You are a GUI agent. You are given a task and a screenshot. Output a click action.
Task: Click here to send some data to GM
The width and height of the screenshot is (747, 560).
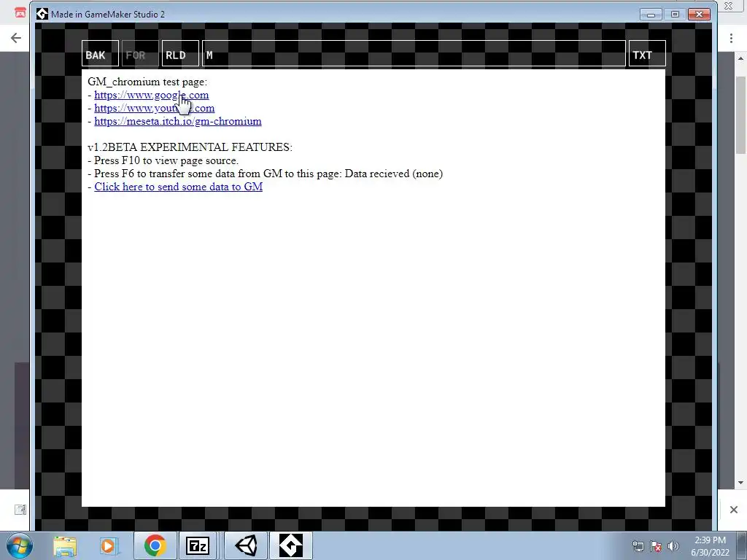point(178,187)
